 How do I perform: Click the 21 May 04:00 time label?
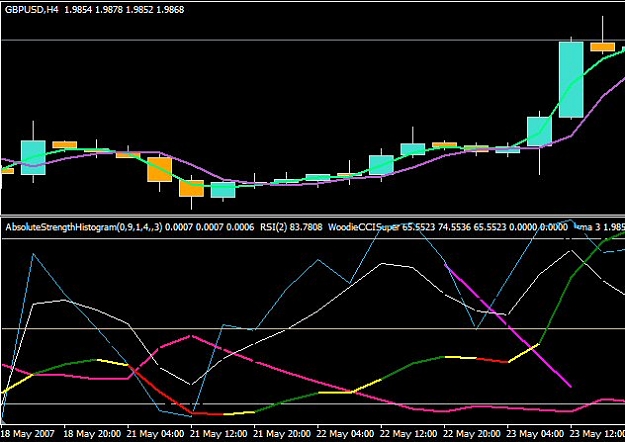tap(156, 434)
